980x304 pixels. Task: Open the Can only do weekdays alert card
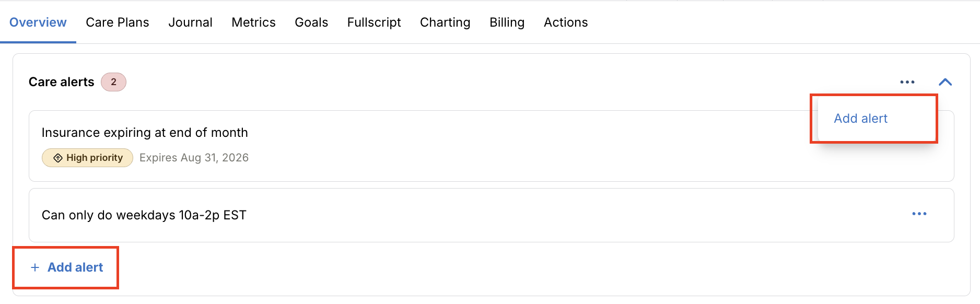[491, 215]
